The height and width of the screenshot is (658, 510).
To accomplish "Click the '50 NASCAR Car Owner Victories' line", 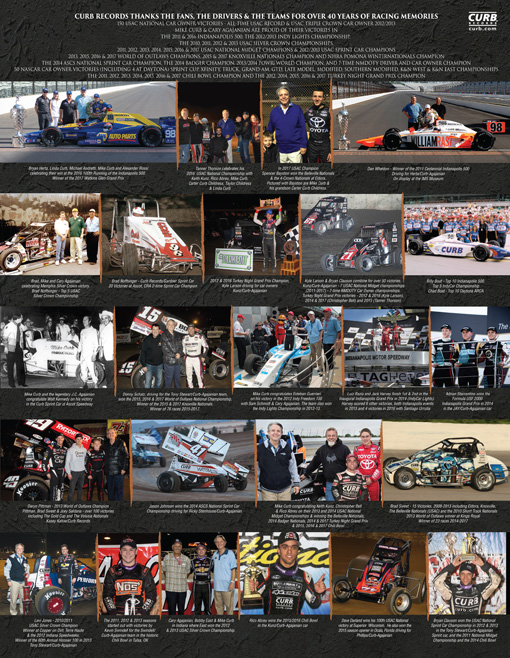I will click(x=256, y=69).
